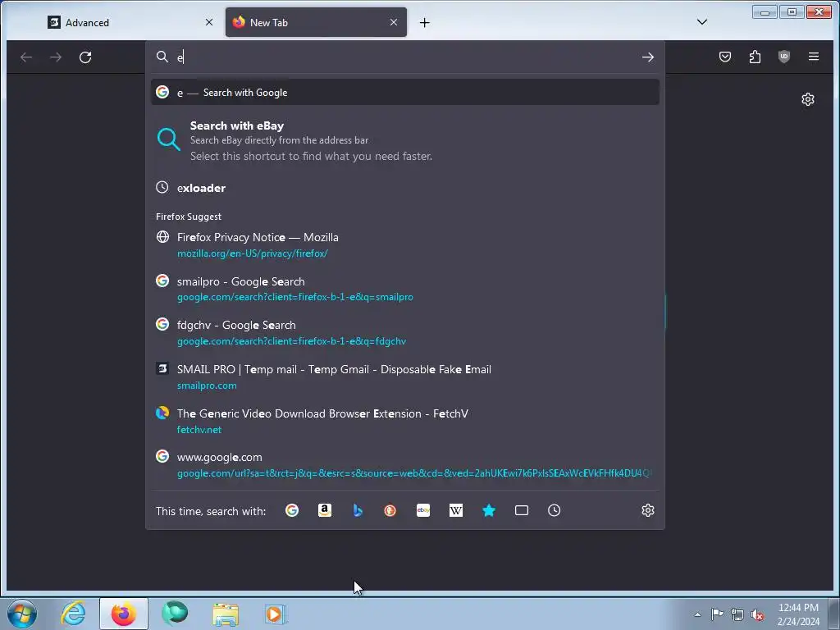Search this time with Amazon icon
Viewport: 840px width, 630px height.
pos(325,510)
